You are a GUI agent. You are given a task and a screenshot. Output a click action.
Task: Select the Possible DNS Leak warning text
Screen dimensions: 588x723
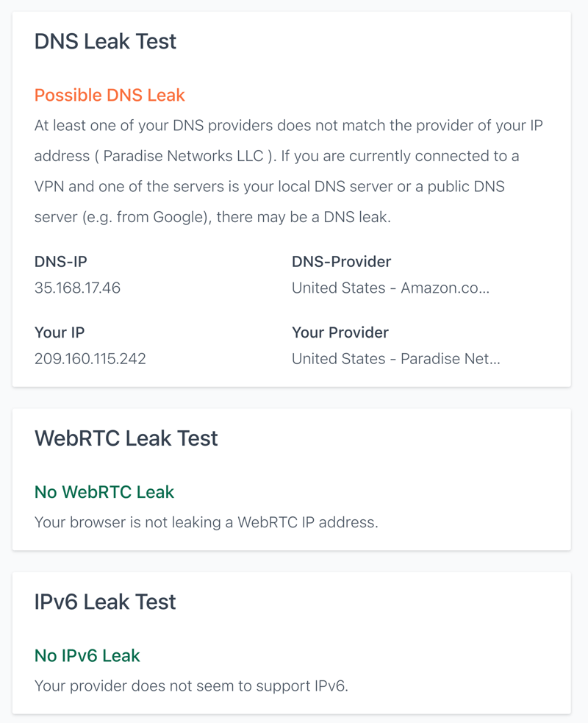110,95
